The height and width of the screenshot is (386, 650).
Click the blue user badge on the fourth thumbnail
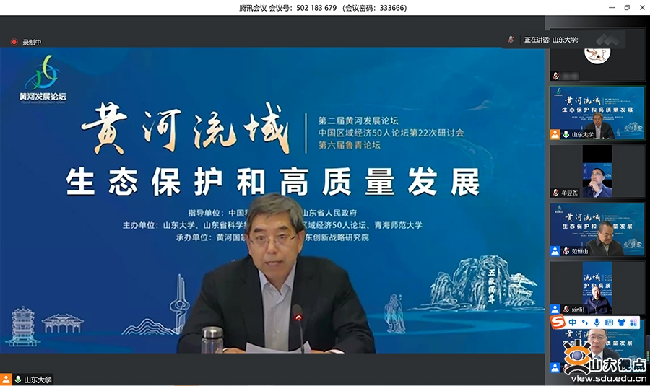point(555,251)
